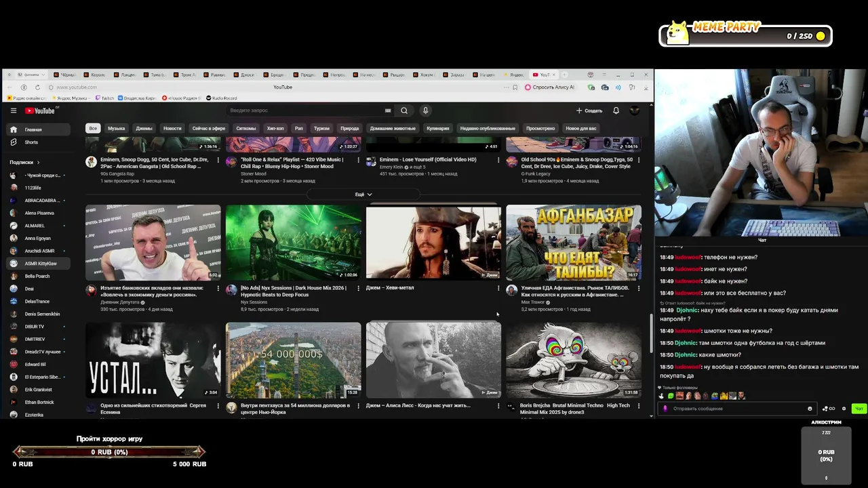Click the Отправить сообщение chat input
The image size is (868, 488).
pos(736,409)
